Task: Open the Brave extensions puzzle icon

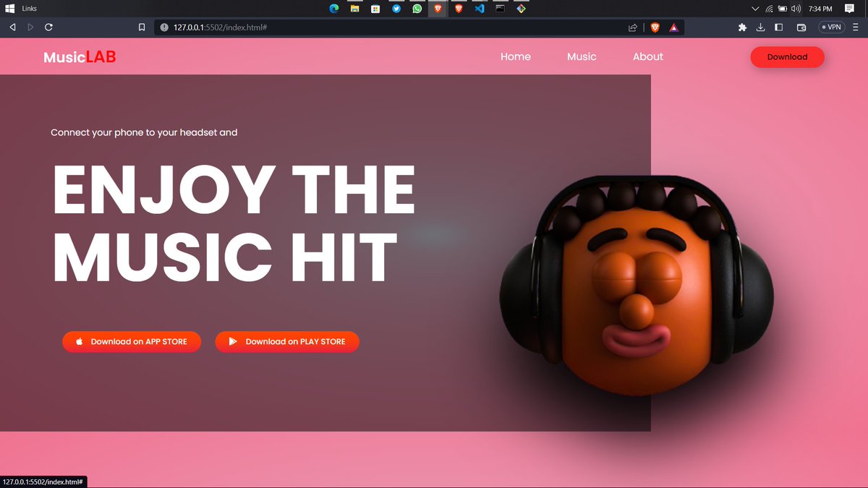Action: click(742, 27)
